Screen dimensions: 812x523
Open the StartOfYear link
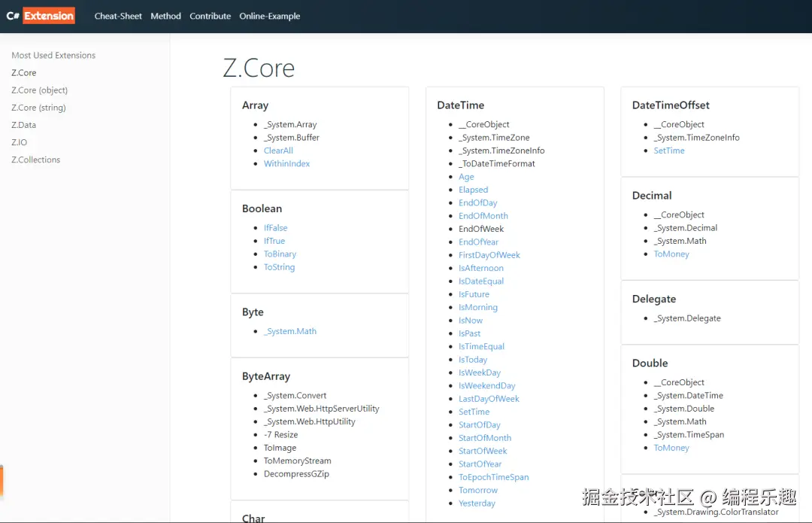click(x=480, y=464)
